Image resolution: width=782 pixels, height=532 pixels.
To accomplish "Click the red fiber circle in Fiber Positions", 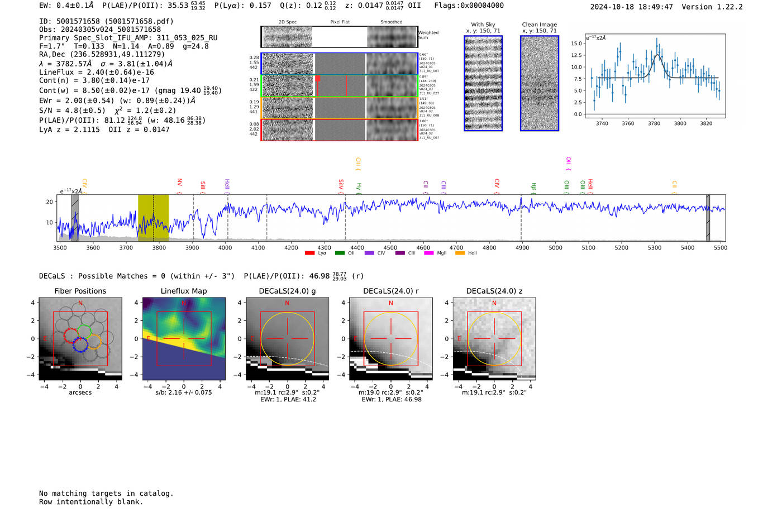I will [x=71, y=336].
